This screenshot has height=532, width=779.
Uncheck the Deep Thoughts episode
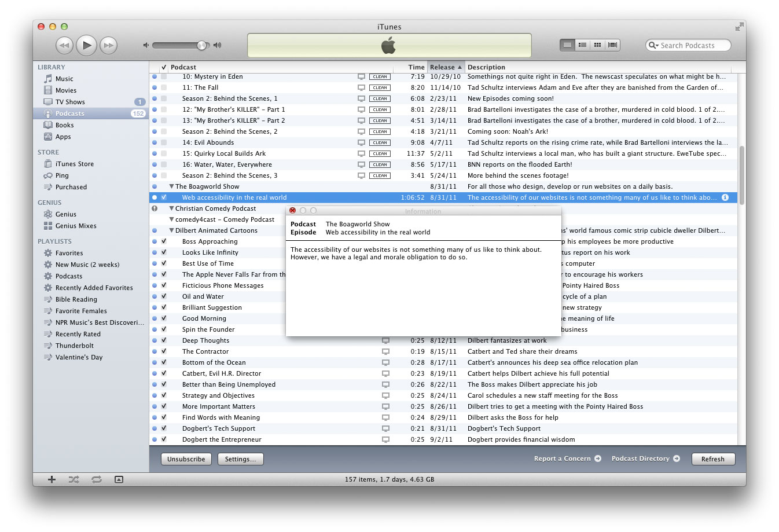(164, 340)
